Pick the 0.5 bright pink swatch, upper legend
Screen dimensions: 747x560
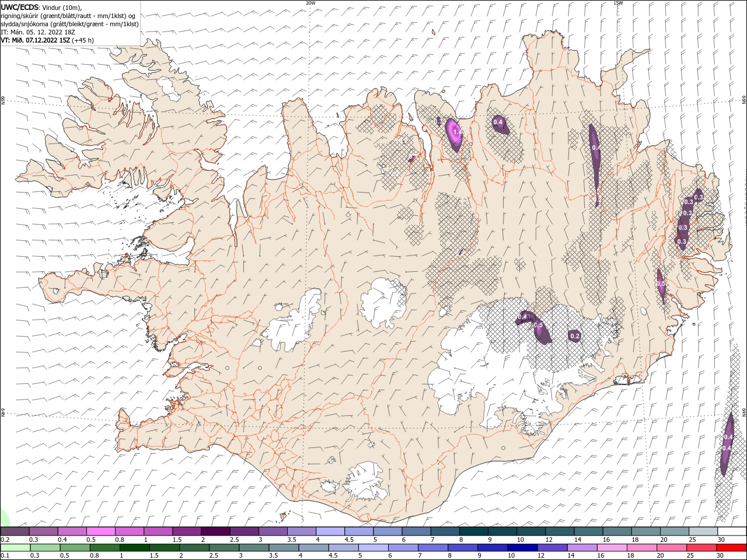pyautogui.click(x=100, y=531)
